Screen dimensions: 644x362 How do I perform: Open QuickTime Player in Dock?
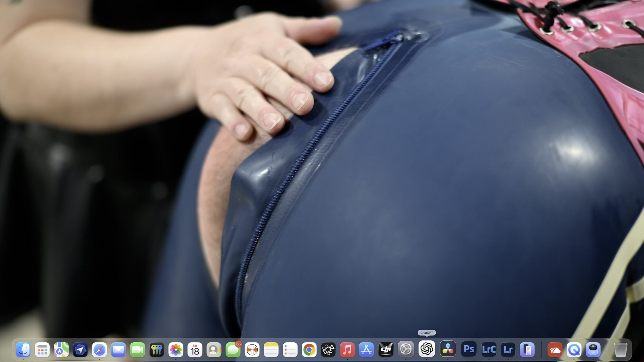coord(574,349)
